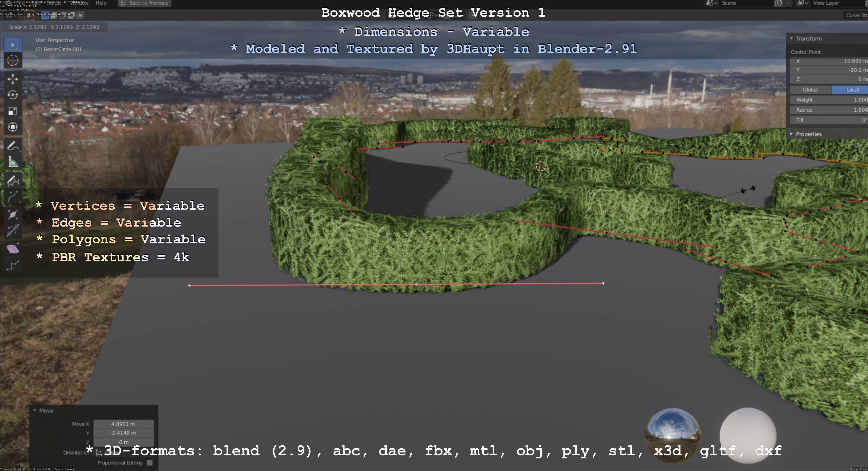Expand the Properties panel
The height and width of the screenshot is (471, 868).
[x=792, y=134]
